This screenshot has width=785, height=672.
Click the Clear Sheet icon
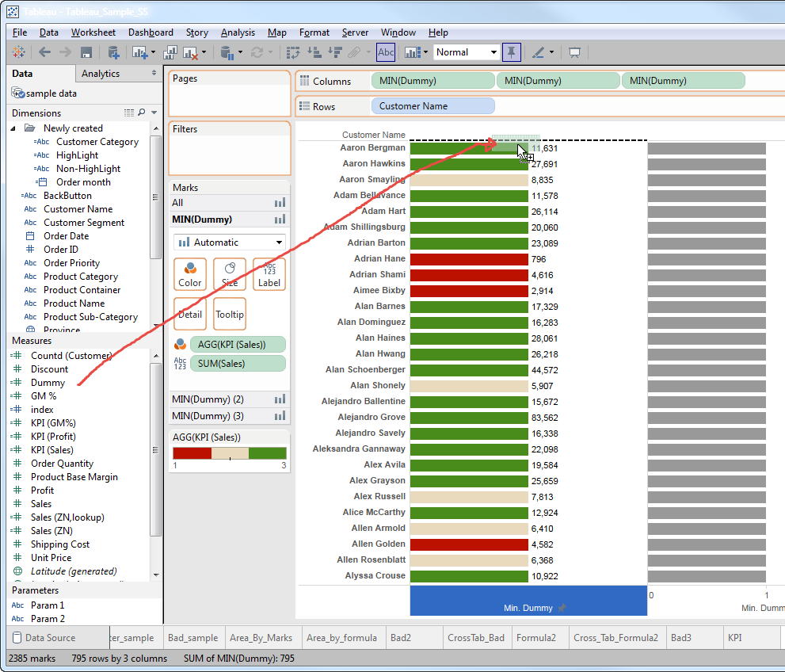click(x=190, y=52)
